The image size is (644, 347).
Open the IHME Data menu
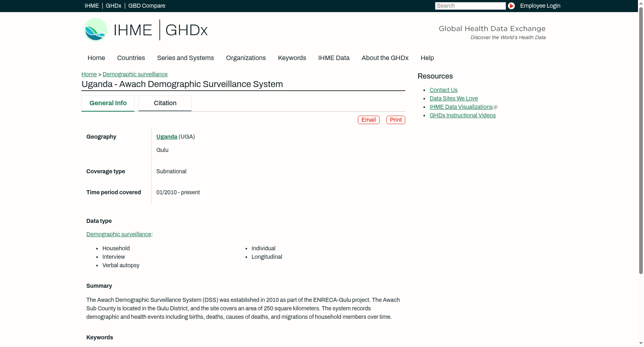click(x=334, y=58)
